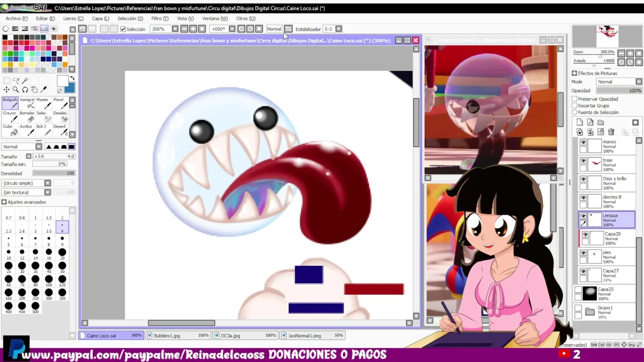Click the navigator preview thumbnail

point(607,36)
